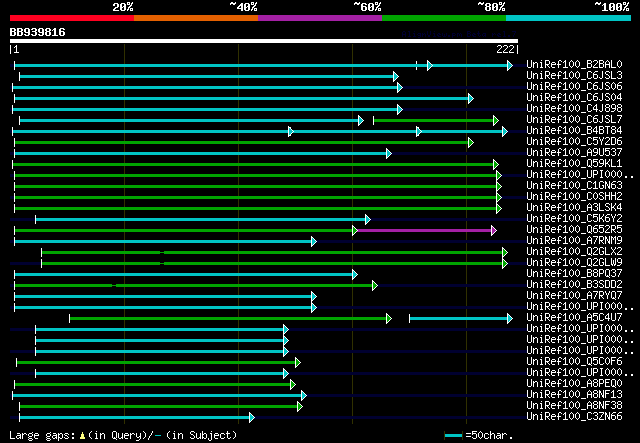The image size is (640, 443).
Task: Open hit UniRef100_B2BAL0
Action: pos(574,65)
